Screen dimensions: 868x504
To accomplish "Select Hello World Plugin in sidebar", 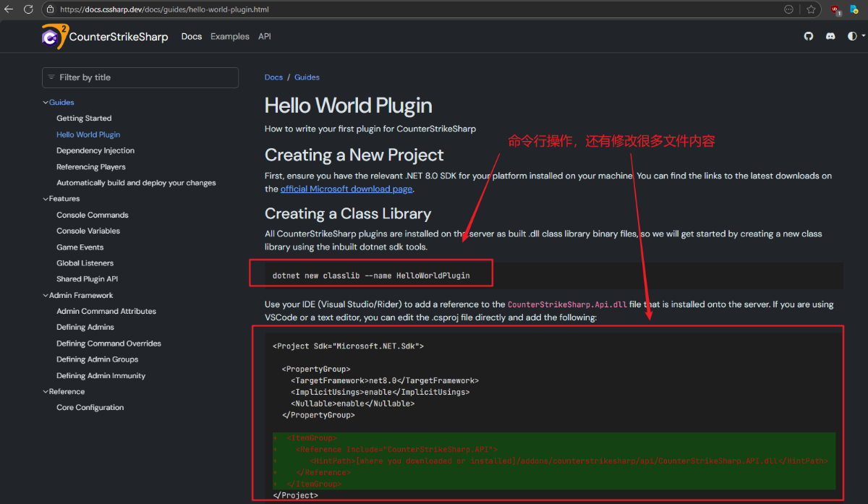I will pyautogui.click(x=88, y=134).
